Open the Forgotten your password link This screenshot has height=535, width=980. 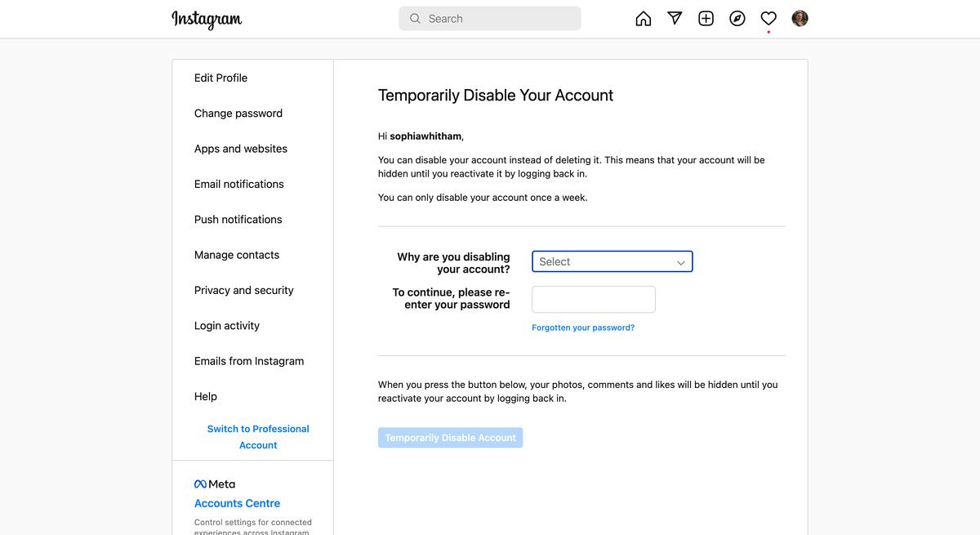pos(582,327)
